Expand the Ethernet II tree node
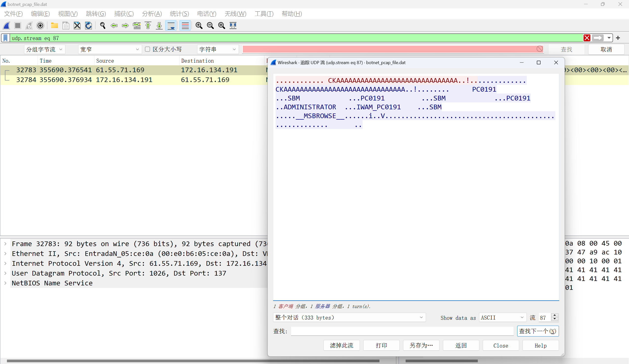The image size is (629, 364). (x=5, y=253)
